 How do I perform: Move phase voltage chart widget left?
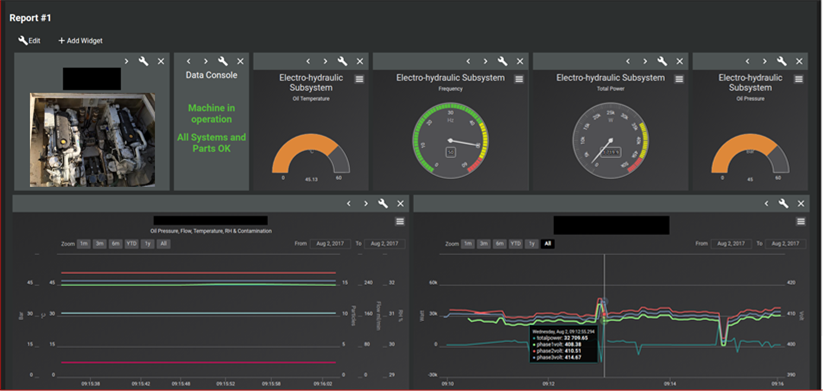[x=766, y=204]
